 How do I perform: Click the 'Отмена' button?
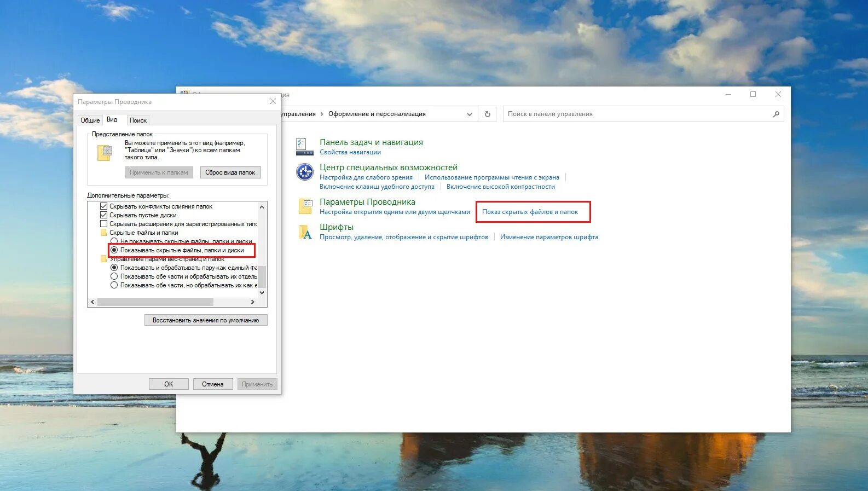coord(213,384)
